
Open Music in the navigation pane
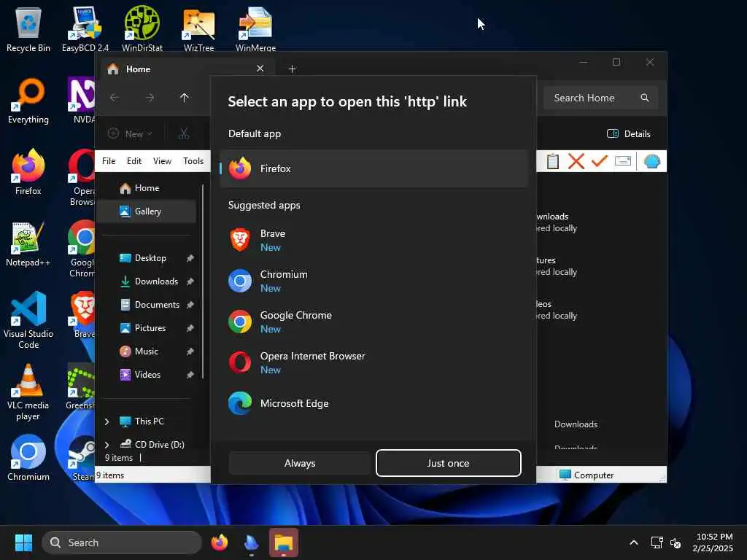click(x=147, y=351)
